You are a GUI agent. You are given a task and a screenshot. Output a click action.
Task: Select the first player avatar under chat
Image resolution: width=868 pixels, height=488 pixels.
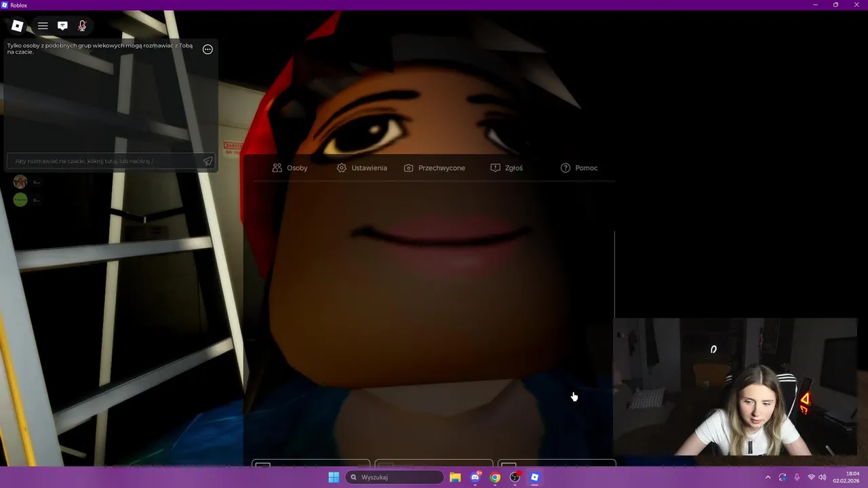tap(20, 182)
